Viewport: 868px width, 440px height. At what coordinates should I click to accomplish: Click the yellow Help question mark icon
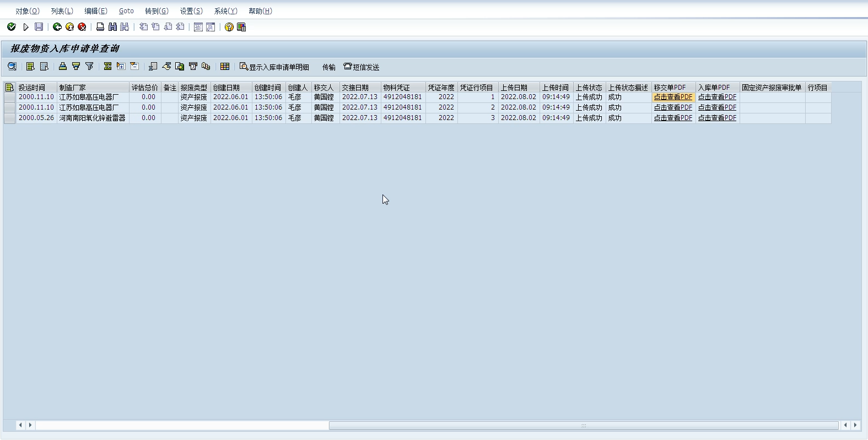[x=229, y=27]
